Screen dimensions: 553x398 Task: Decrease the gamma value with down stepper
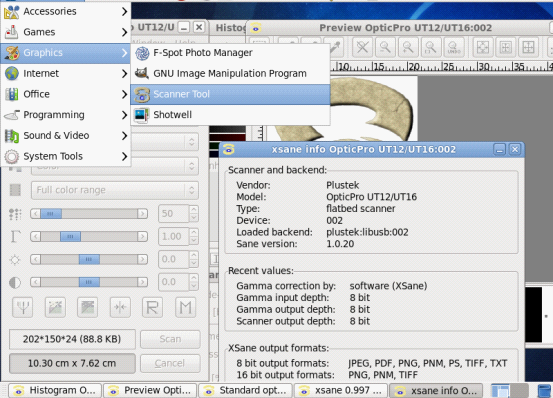tap(194, 241)
